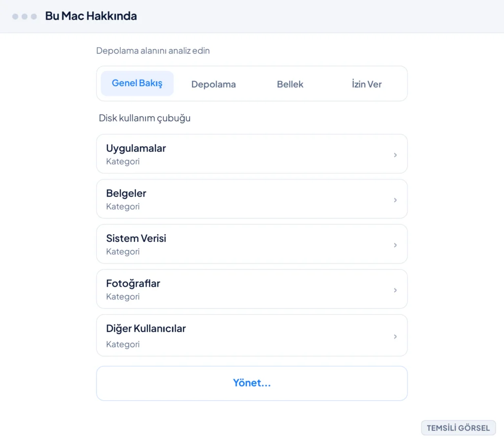Click the Disk kullanım çubuğu label
The width and height of the screenshot is (504, 442).
[145, 118]
